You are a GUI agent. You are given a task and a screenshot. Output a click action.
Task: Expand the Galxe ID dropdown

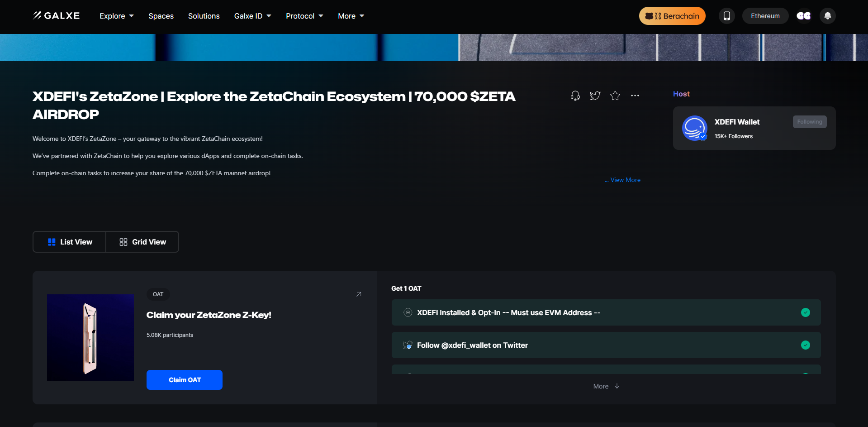click(x=252, y=16)
